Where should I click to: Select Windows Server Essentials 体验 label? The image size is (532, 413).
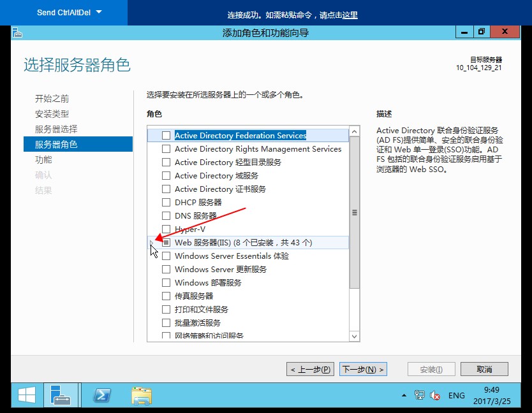pos(232,256)
